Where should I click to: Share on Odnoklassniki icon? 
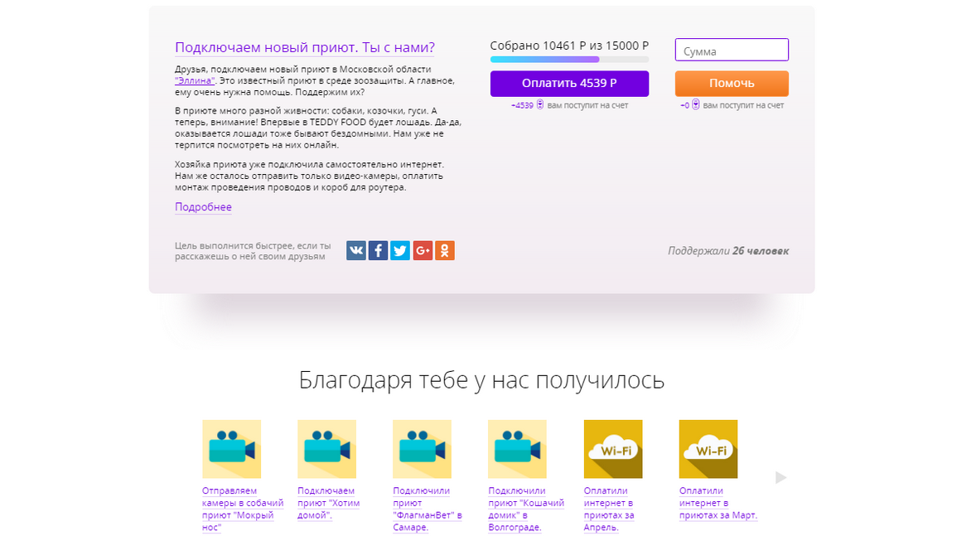pos(445,250)
